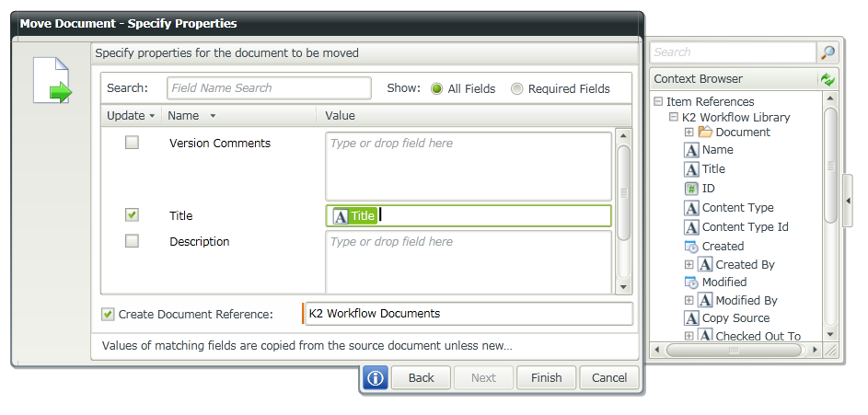Click the blue info icon button

[x=375, y=377]
